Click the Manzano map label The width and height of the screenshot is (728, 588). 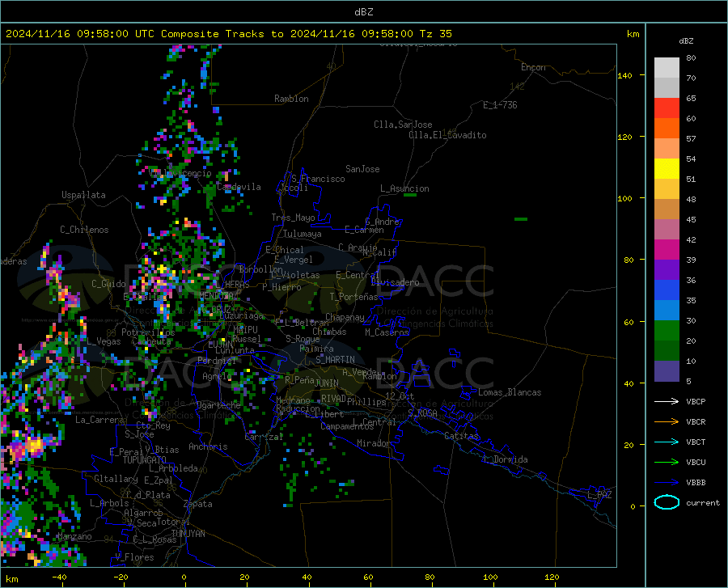click(74, 536)
